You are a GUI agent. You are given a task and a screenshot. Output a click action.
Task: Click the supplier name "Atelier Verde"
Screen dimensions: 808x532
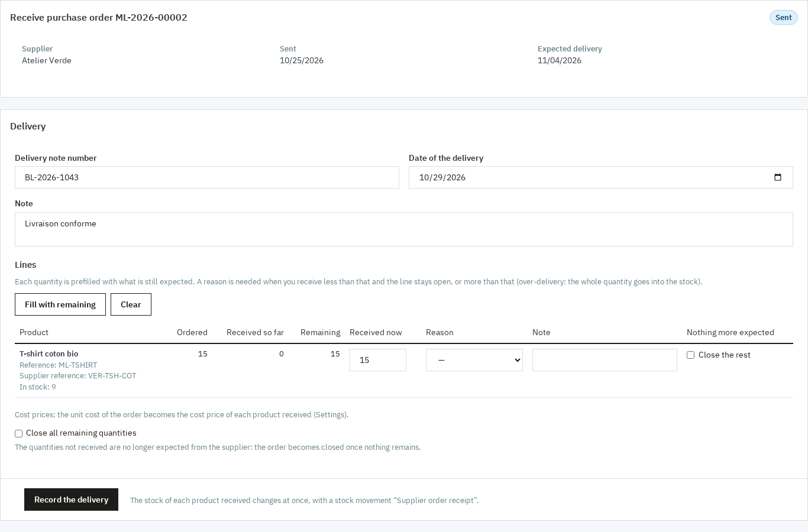click(47, 60)
